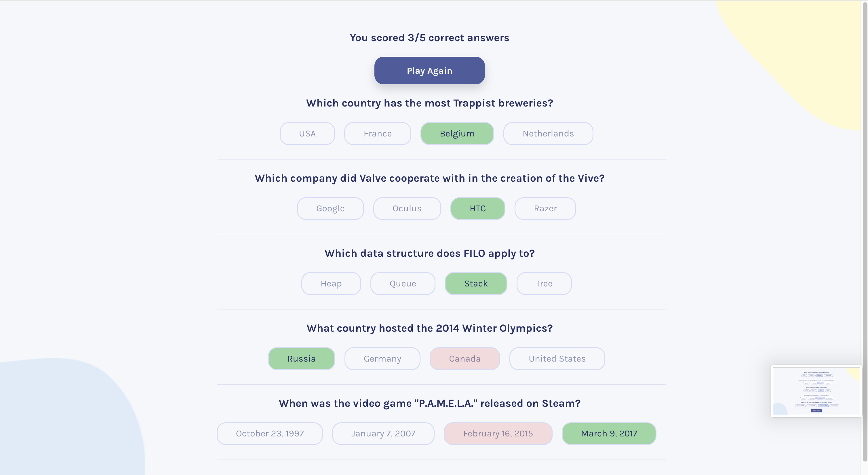Pick the Netherlands answer option
This screenshot has height=475, width=868.
548,134
